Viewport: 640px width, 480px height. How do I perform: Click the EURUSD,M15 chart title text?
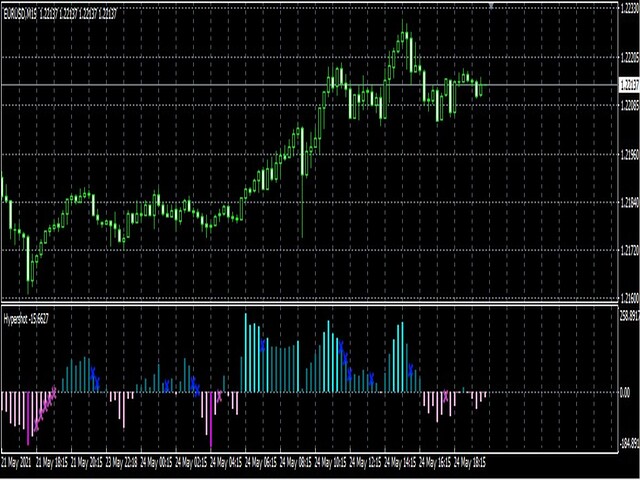tap(21, 15)
